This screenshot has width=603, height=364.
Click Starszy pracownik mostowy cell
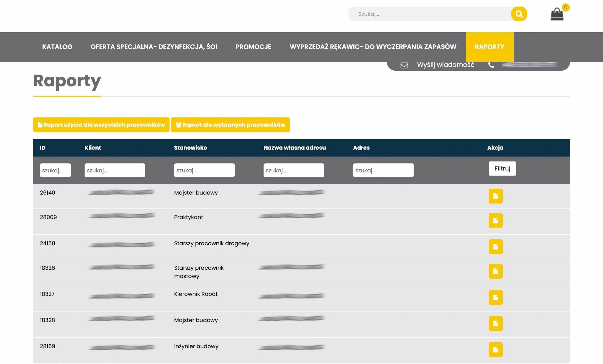[x=199, y=272]
